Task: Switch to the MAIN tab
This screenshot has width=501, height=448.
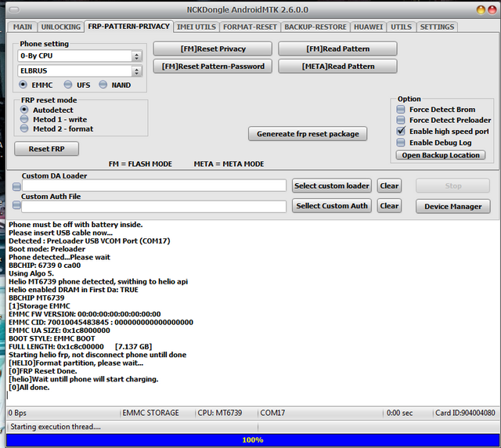Action: tap(23, 27)
